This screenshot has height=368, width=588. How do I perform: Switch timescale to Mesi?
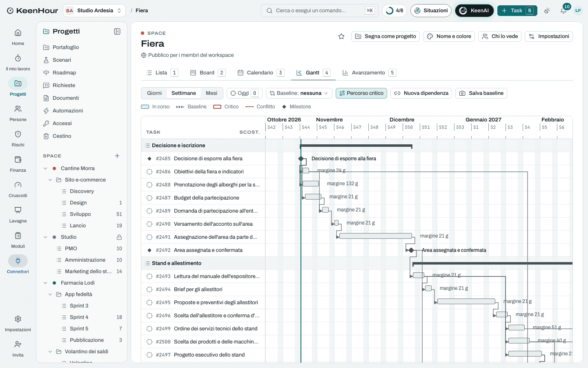(x=212, y=93)
